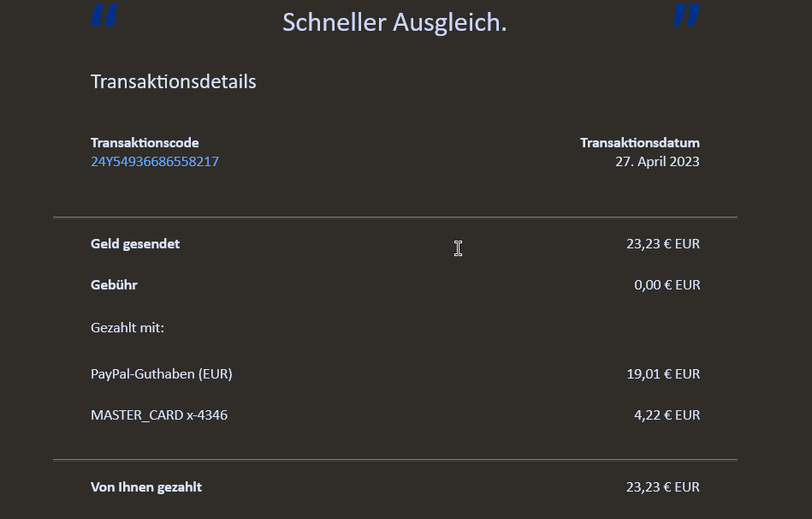Screen dimensions: 812x519
Task: Open transaction code link 24Y54936686558217
Action: 155,161
